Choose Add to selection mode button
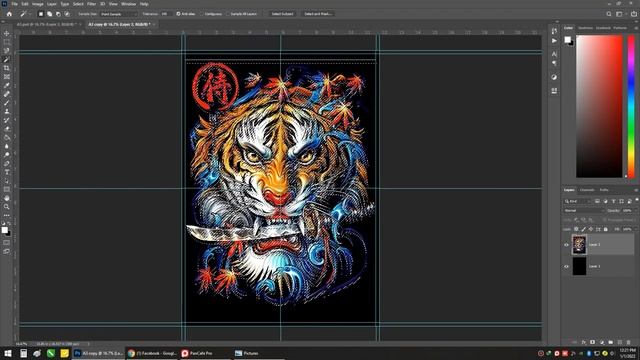 (49, 14)
